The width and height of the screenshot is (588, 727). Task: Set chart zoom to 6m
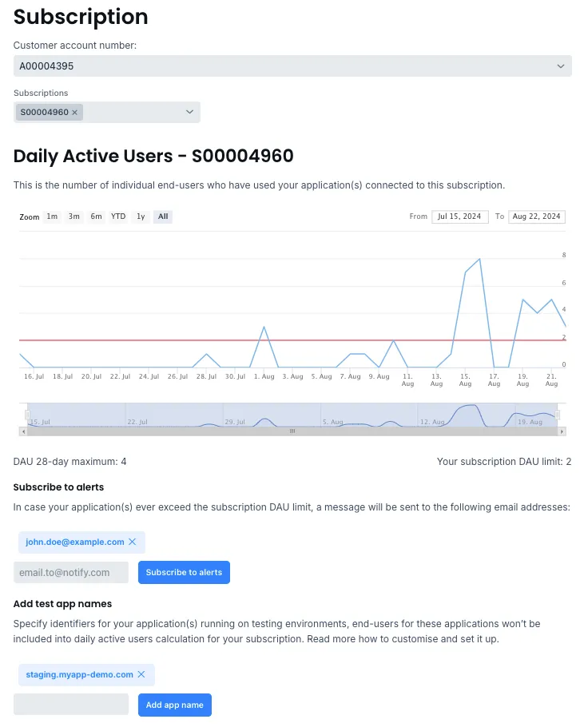[x=96, y=217]
